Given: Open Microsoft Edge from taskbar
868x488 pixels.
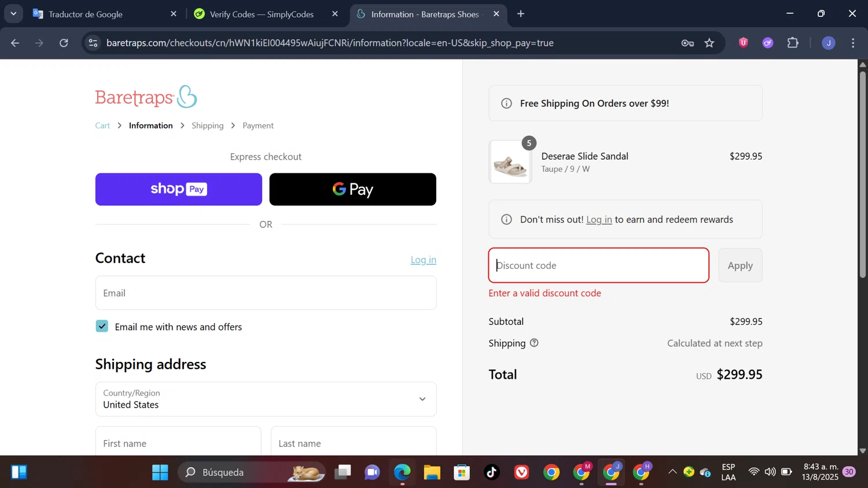Looking at the screenshot, I should pos(402,472).
